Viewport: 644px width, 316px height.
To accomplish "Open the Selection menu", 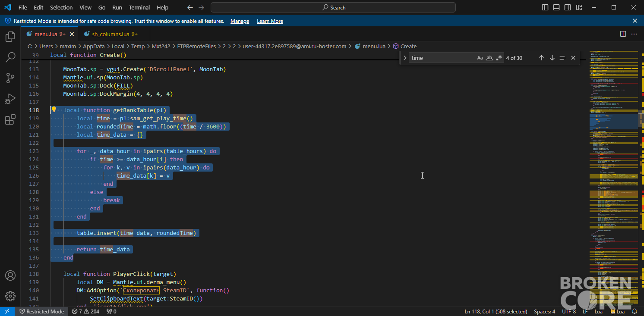I will pyautogui.click(x=61, y=7).
